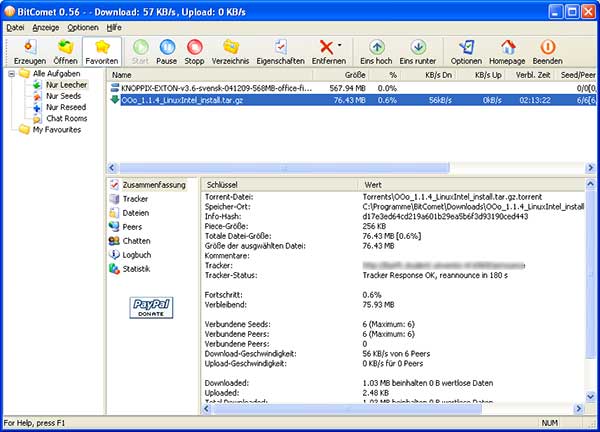This screenshot has width=600, height=432.
Task: Visit Homepage via toolbar icon
Action: click(x=507, y=52)
